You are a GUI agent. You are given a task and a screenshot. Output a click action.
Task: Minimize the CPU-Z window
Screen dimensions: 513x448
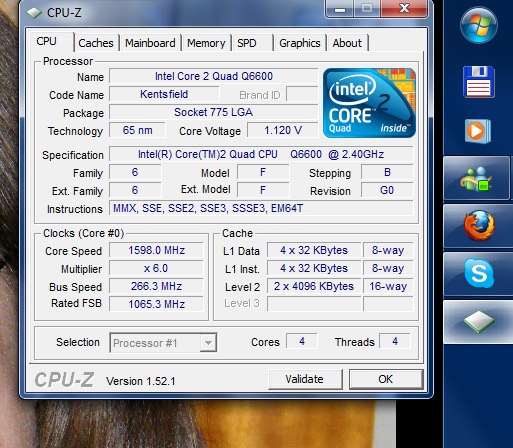coord(340,8)
